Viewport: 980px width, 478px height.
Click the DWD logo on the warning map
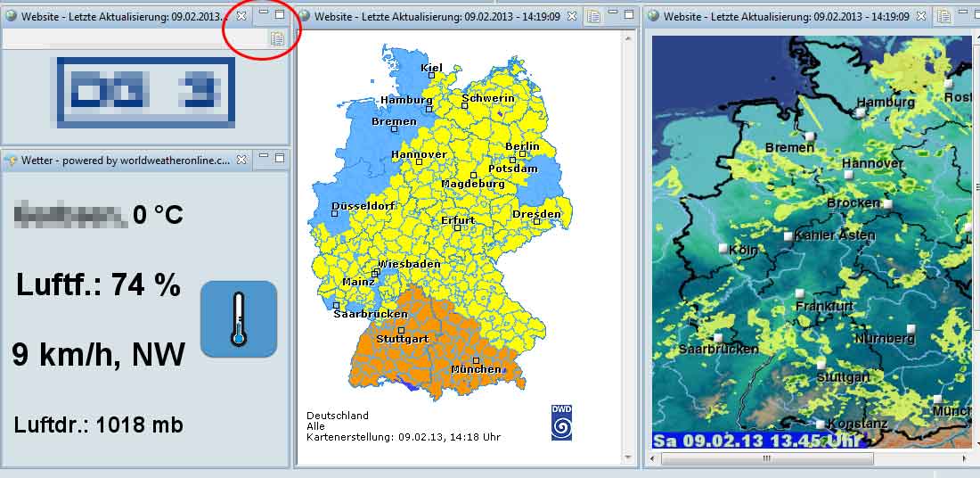(561, 422)
